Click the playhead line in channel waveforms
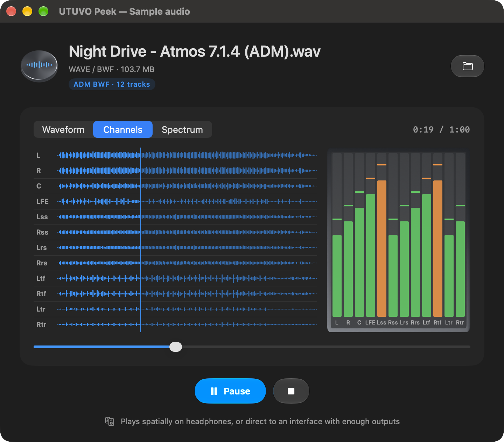Screen dimensions: 504x442 [x=141, y=240]
